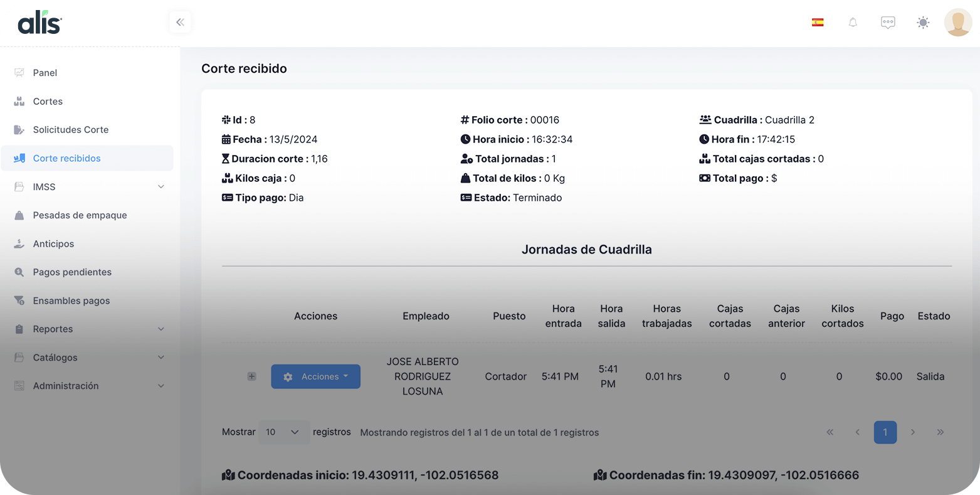Sort table by Empleado column header
Viewport: 980px width, 495px height.
click(x=426, y=316)
